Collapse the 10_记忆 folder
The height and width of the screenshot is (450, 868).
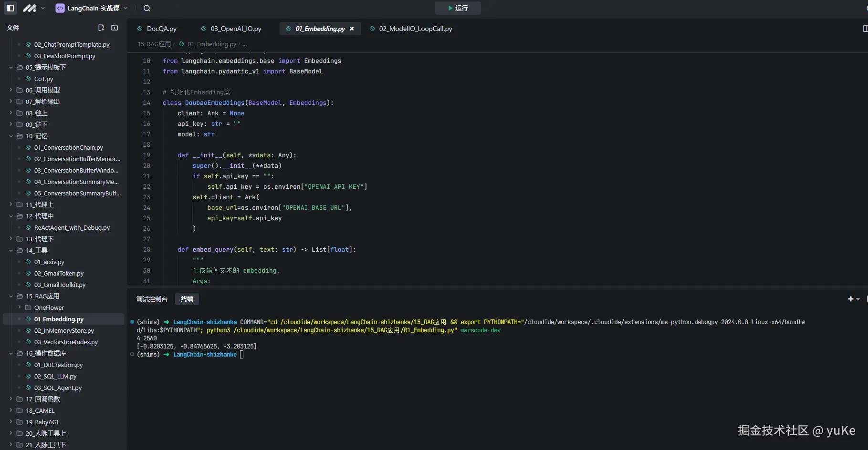click(x=11, y=136)
